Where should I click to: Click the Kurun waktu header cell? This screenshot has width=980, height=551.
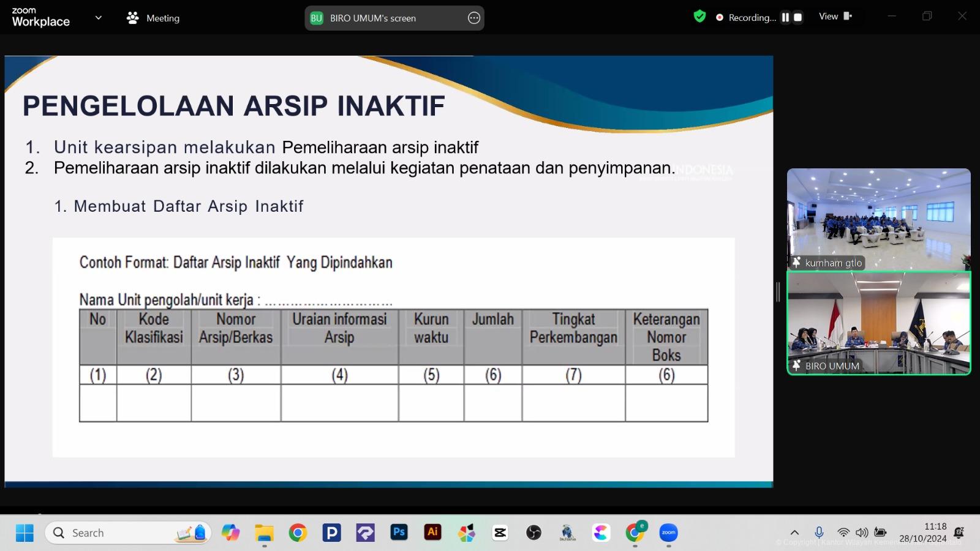click(x=431, y=337)
